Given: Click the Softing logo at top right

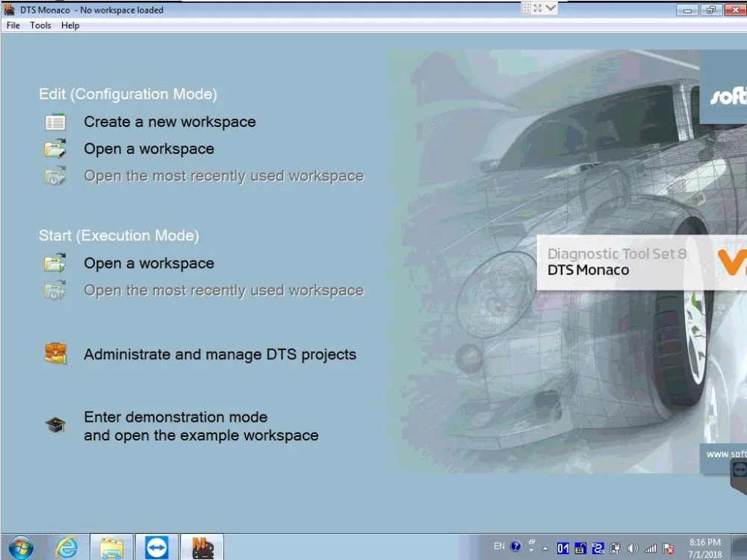Looking at the screenshot, I should click(728, 96).
